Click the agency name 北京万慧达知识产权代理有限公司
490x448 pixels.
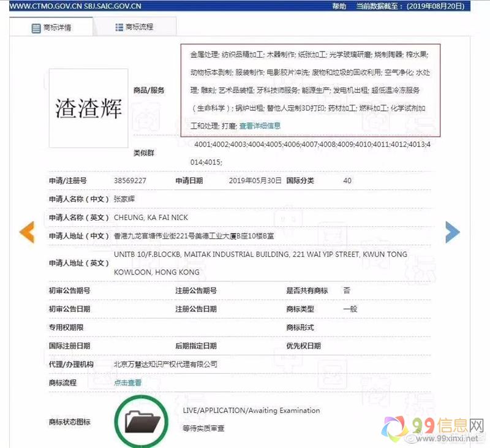click(165, 364)
